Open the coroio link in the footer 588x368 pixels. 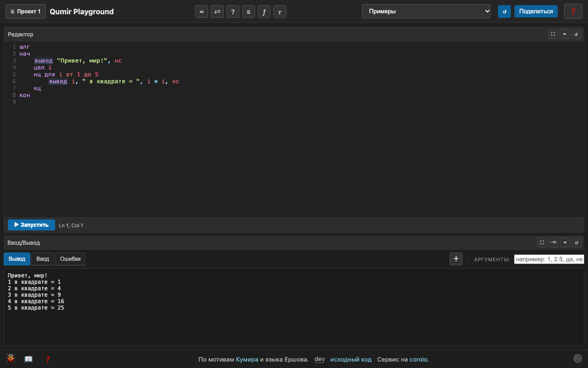[419, 359]
